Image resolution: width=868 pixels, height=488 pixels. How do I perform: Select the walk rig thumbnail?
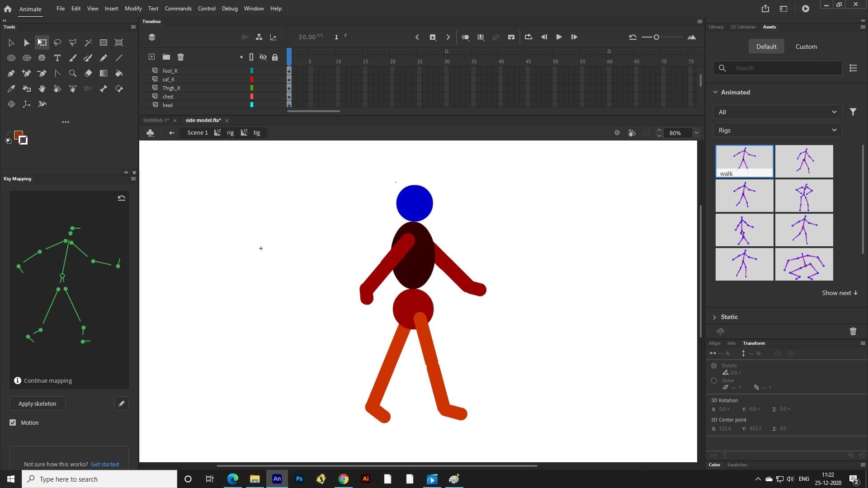[744, 161]
